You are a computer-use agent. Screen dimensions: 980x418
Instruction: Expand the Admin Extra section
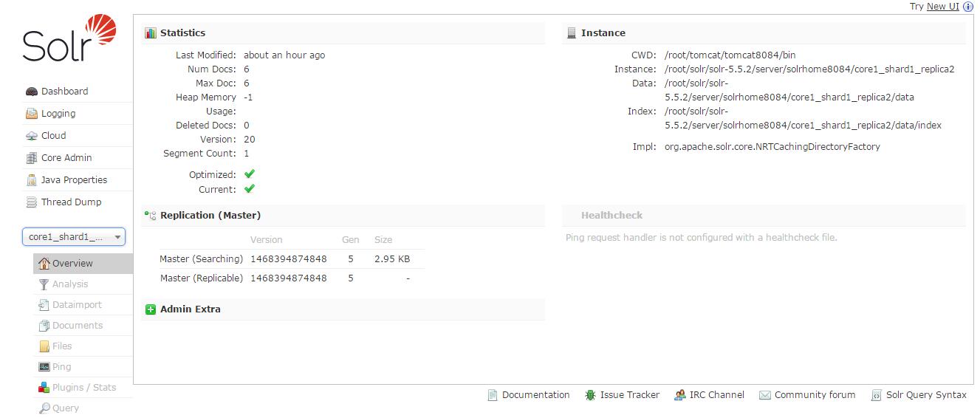[343, 309]
